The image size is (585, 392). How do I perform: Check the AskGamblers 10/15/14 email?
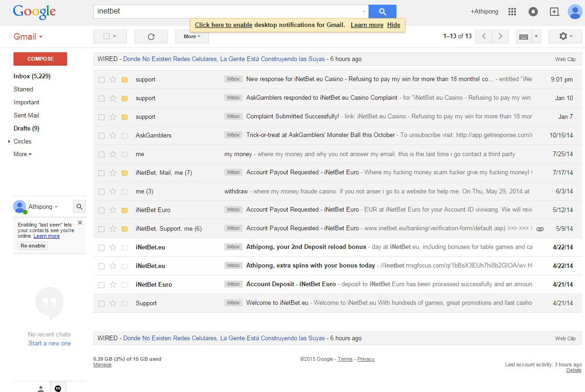(101, 136)
